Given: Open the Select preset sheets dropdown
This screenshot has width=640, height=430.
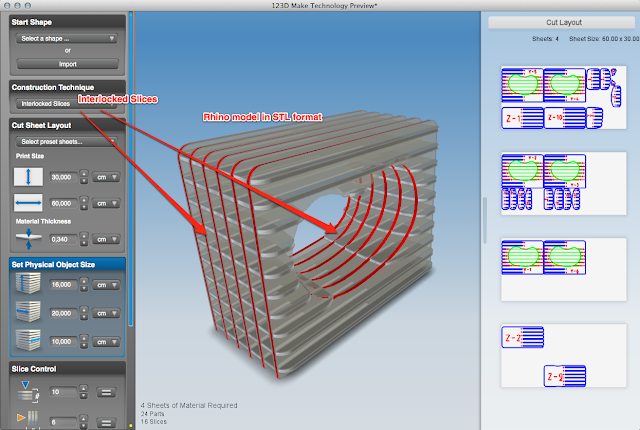Looking at the screenshot, I should (x=67, y=142).
